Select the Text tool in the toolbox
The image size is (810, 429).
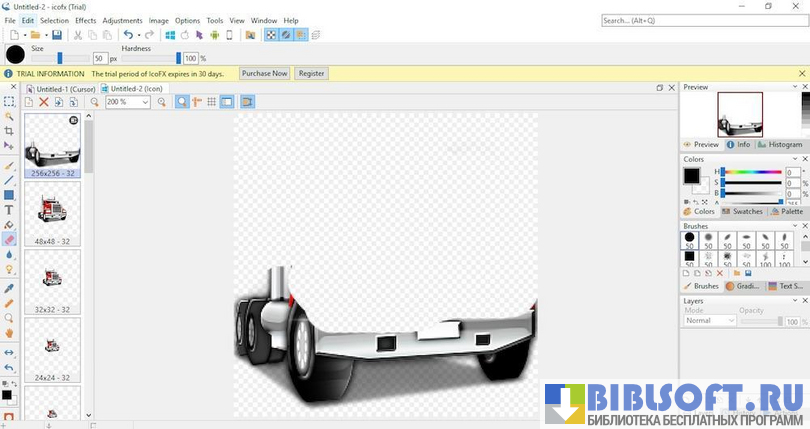(9, 210)
